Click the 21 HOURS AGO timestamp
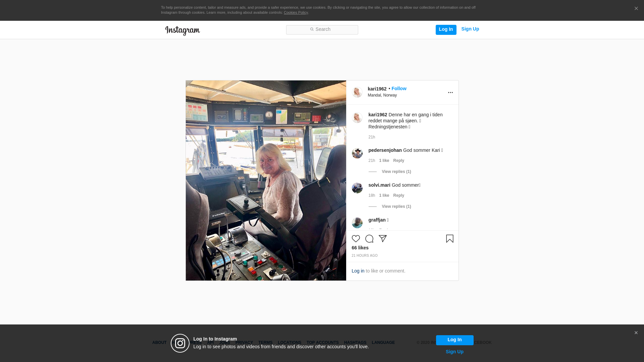Screen dimensions: 644x362 click(x=364, y=255)
